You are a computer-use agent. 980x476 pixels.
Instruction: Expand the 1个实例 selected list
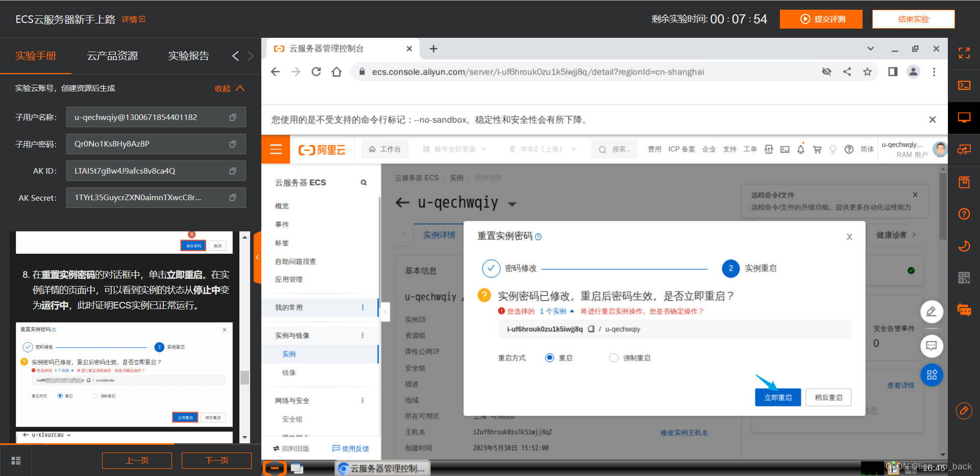[557, 311]
